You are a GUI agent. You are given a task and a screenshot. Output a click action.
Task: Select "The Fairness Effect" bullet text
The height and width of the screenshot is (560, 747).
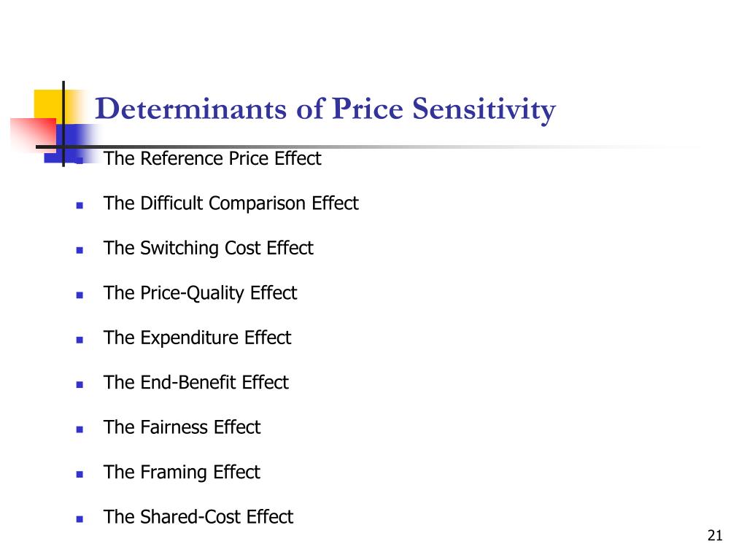182,427
